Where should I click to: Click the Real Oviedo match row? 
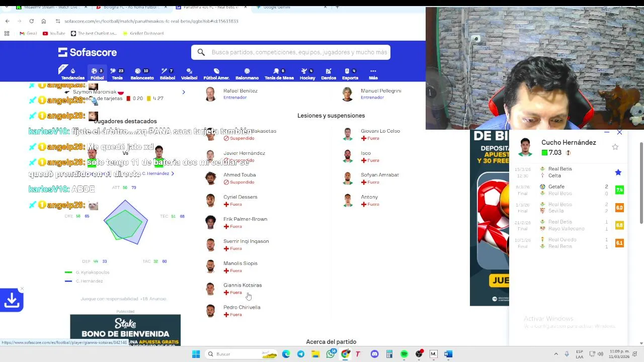coord(569,243)
